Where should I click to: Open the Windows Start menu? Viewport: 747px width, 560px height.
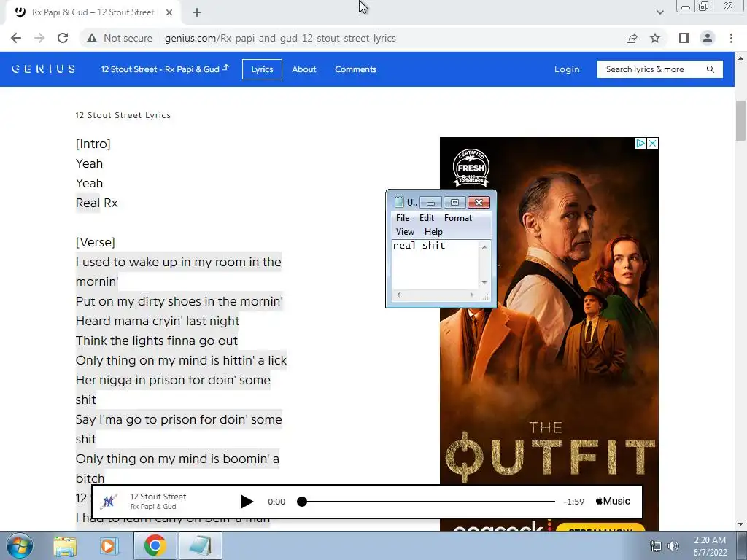click(19, 545)
